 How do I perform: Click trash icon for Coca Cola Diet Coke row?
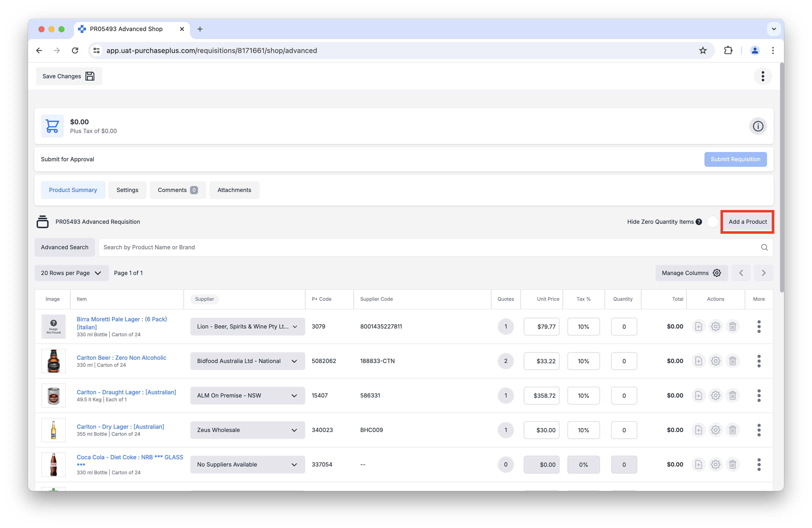732,464
